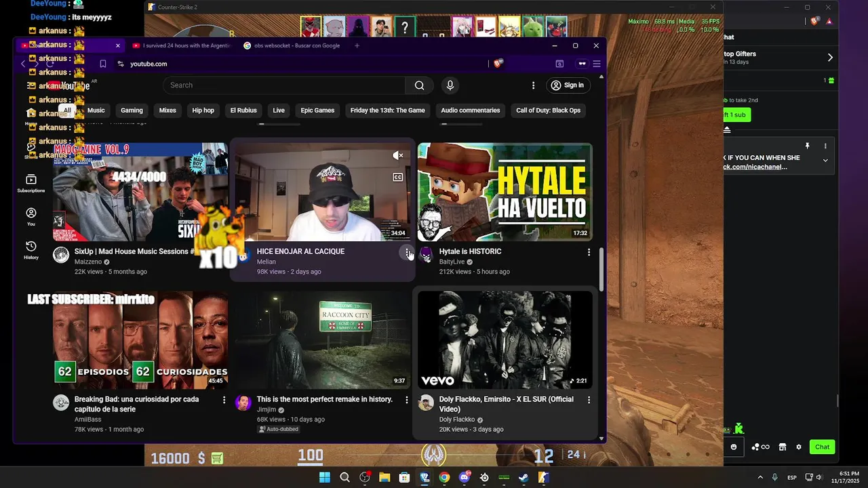Open options menu for Breaking Bad video

[x=224, y=400]
